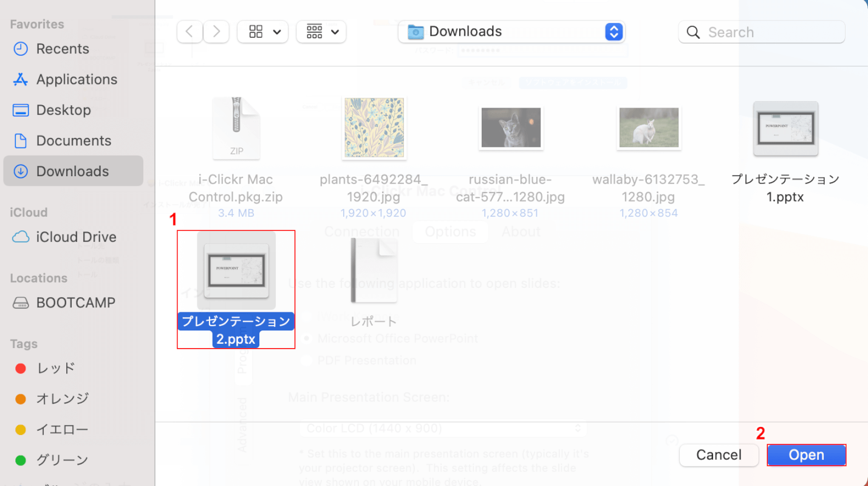The image size is (868, 486).
Task: Click the Recents clock icon
Action: (21, 49)
